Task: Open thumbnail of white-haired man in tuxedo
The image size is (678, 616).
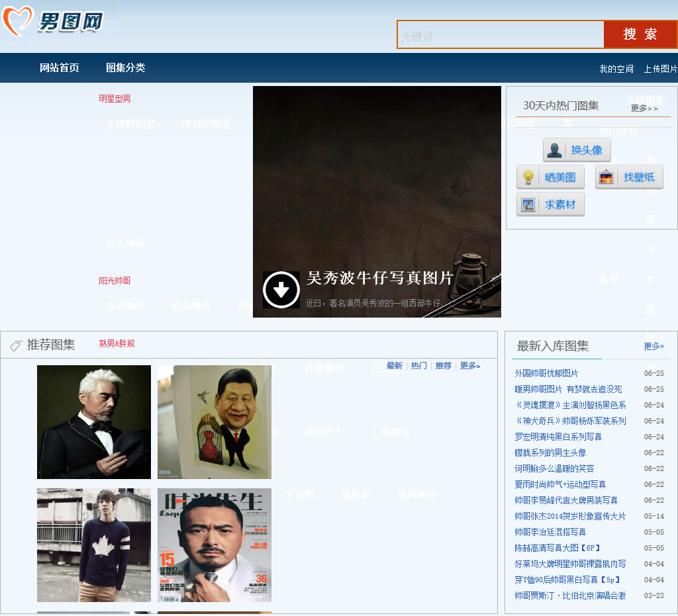Action: [94, 422]
